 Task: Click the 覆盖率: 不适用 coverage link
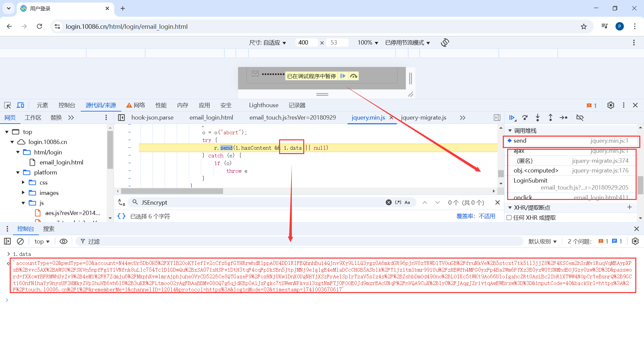(476, 216)
